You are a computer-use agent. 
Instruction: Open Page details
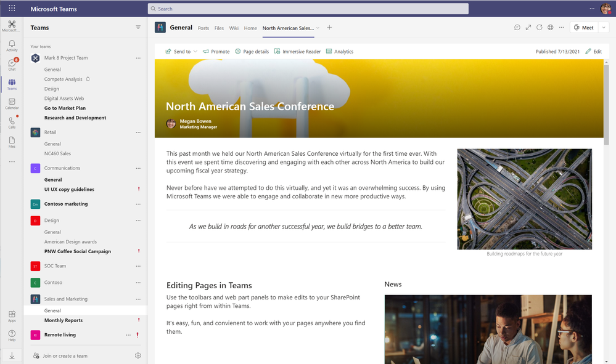click(x=252, y=51)
